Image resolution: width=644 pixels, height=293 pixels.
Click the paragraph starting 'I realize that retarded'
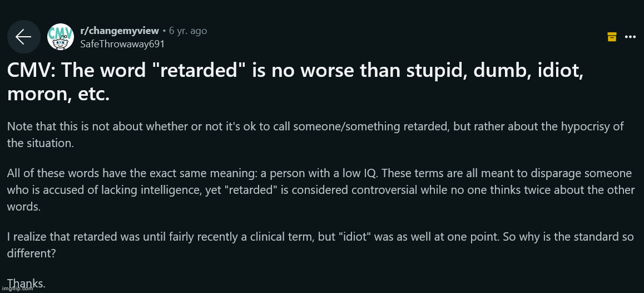point(320,245)
